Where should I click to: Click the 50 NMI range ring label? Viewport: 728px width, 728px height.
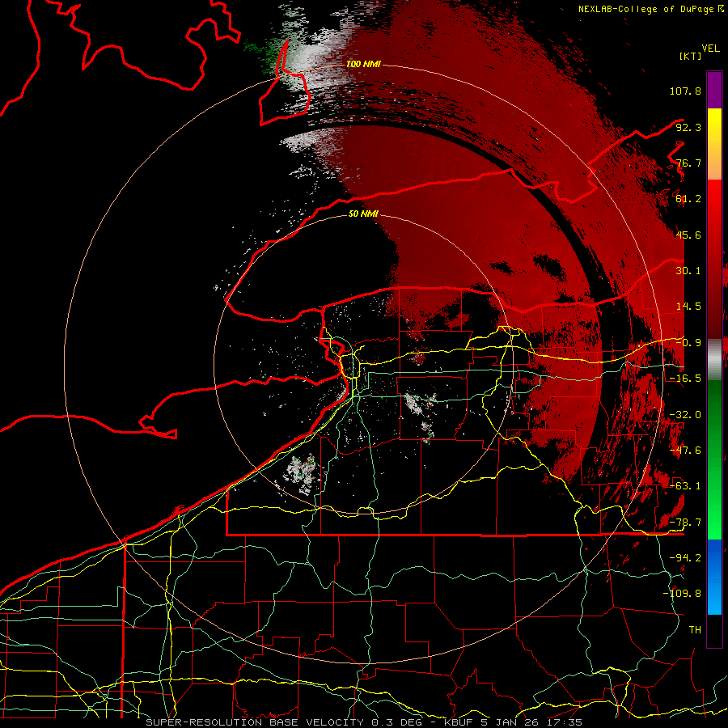(x=363, y=214)
